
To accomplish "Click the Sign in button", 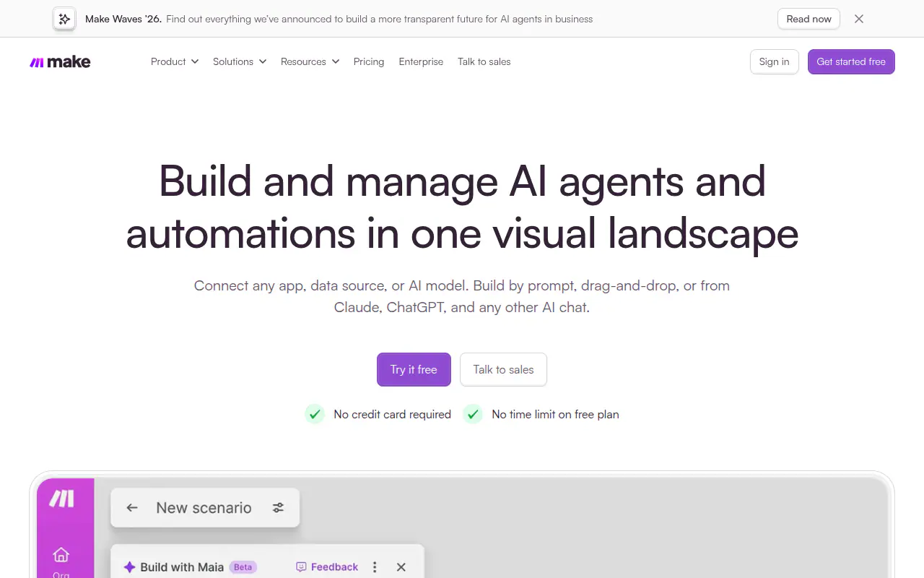I will coord(775,62).
